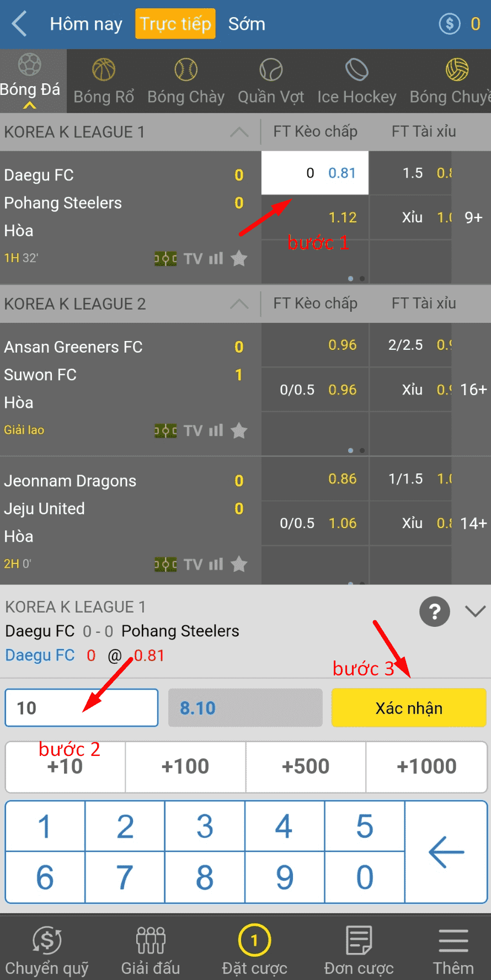Collapse the KOREA K LEAGUE 2 section
This screenshot has height=980, width=491.
239,304
